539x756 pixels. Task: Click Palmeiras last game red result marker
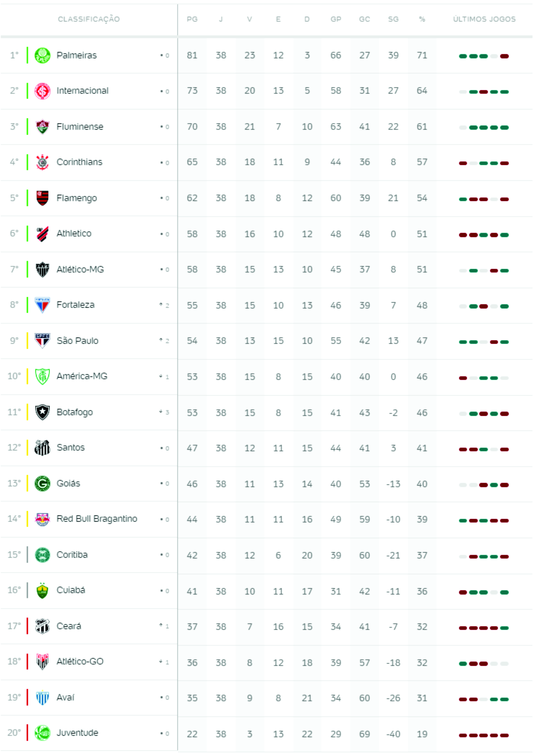(x=504, y=56)
